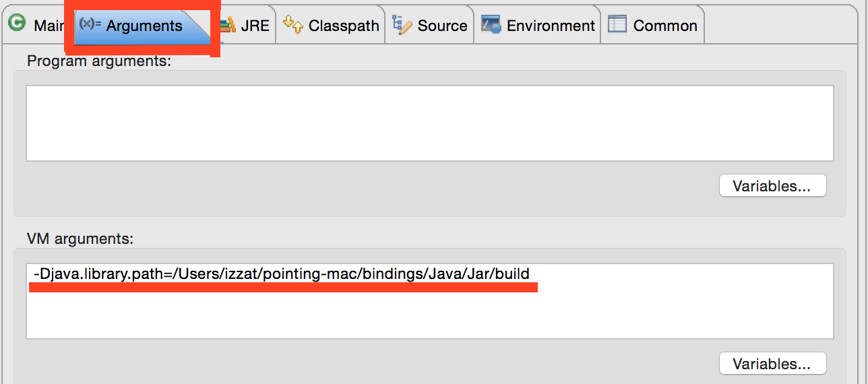The width and height of the screenshot is (868, 384).
Task: Click the VM arguments section label
Action: (80, 238)
